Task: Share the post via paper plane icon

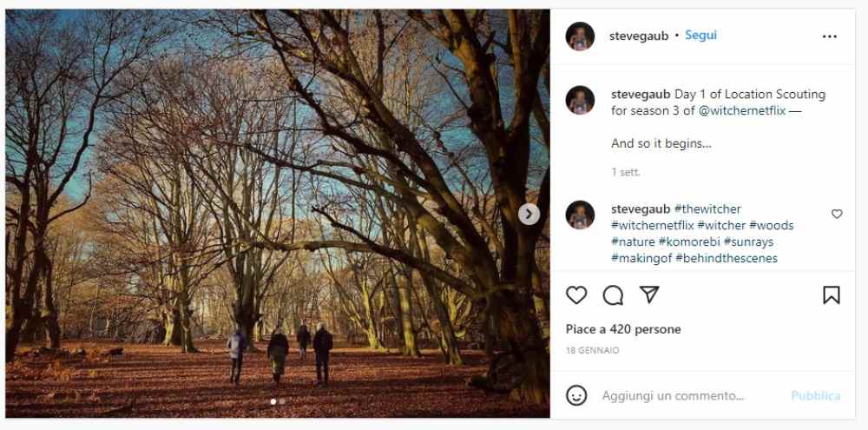Action: (649, 295)
